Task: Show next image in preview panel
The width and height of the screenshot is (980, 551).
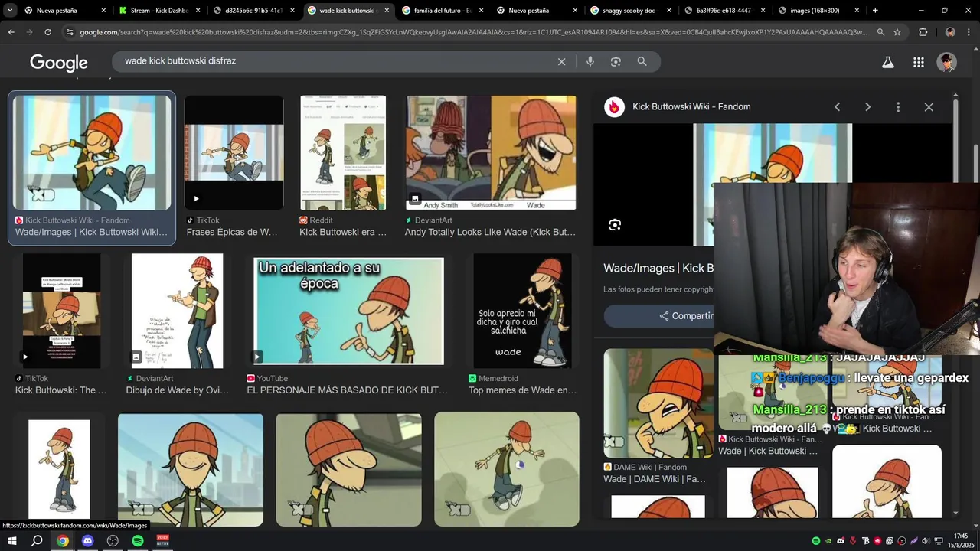Action: coord(867,107)
